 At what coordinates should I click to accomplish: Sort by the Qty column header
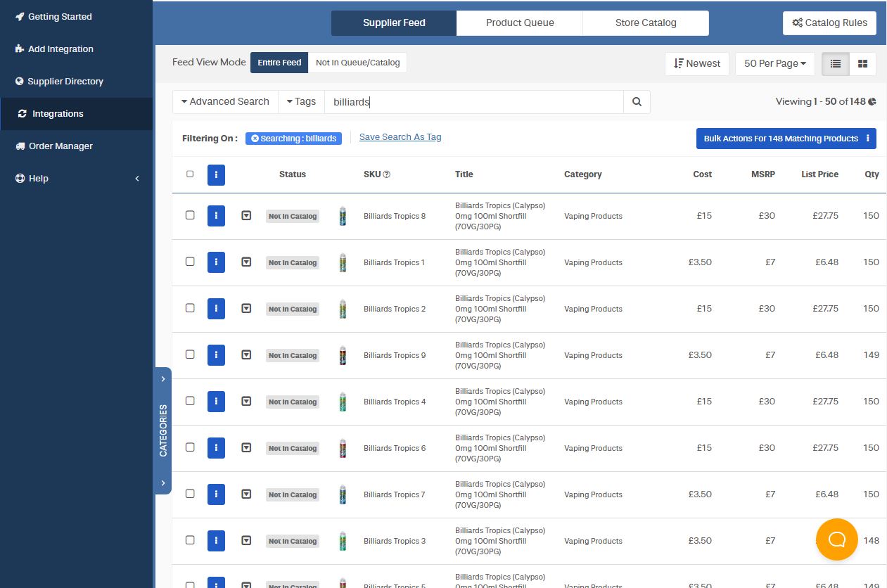pyautogui.click(x=872, y=174)
